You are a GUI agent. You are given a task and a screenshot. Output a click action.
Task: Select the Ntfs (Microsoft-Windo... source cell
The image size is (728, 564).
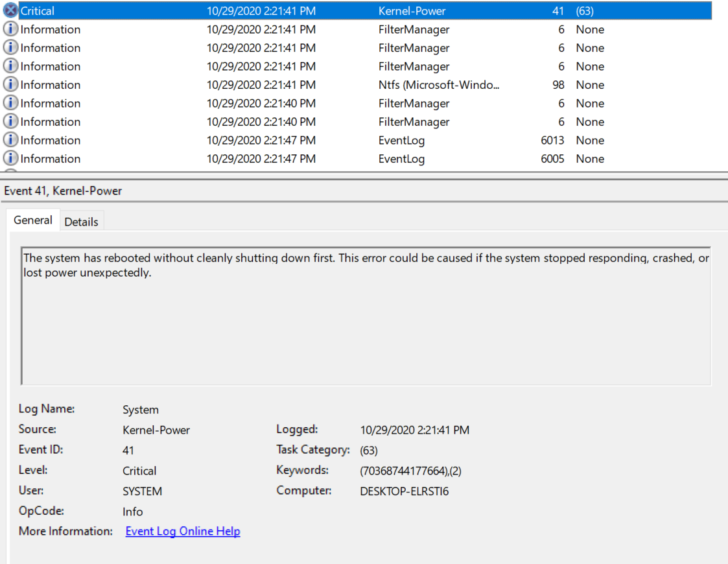point(439,85)
